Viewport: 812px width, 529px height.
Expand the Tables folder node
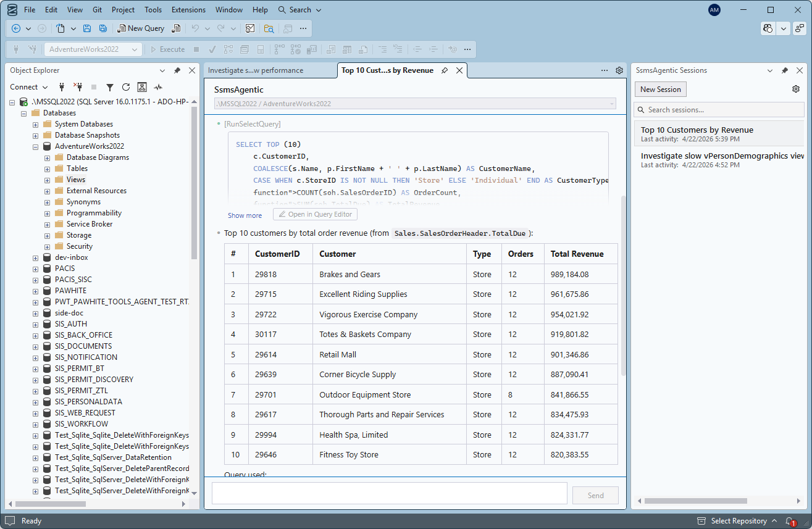48,169
